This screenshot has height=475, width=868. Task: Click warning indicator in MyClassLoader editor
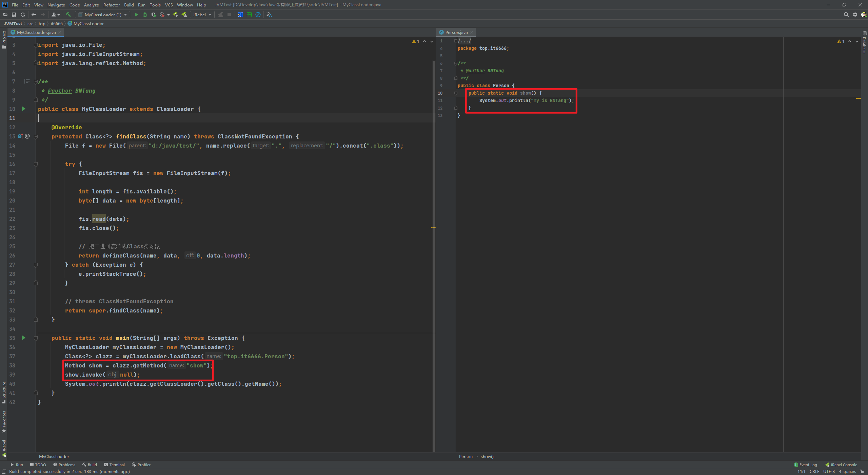pyautogui.click(x=416, y=41)
